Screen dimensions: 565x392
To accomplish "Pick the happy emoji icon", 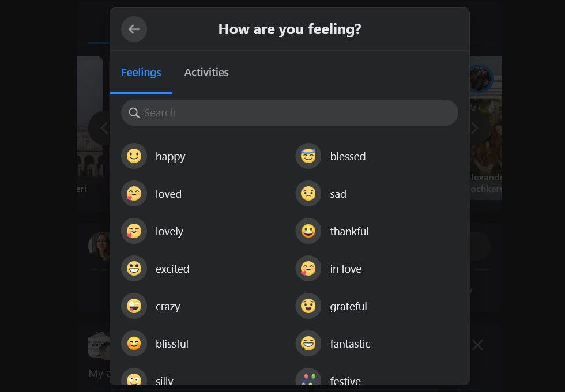I will point(134,156).
